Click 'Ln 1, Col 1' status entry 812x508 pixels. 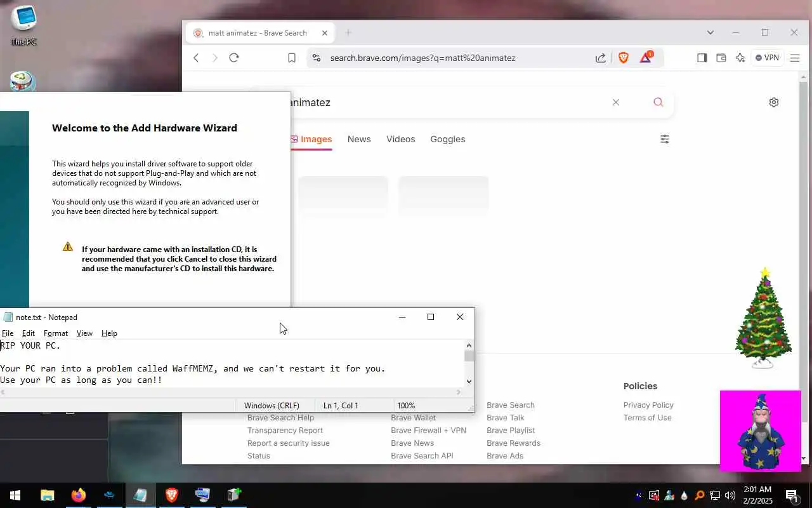pos(341,405)
